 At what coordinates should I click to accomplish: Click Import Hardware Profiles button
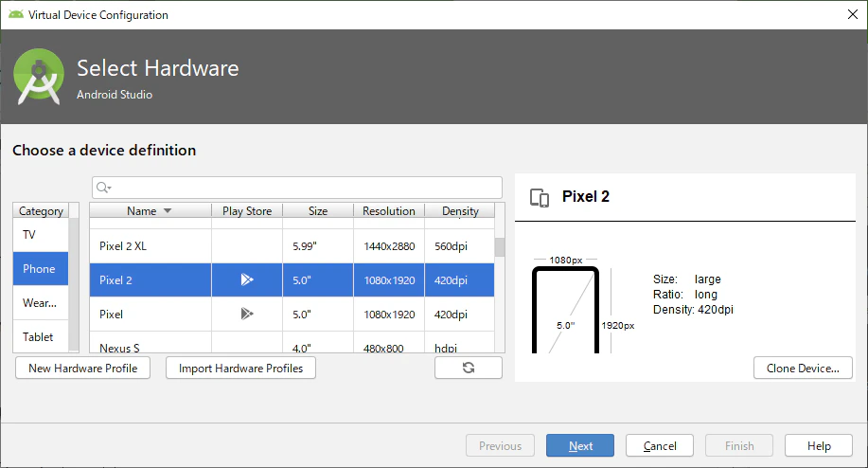pyautogui.click(x=240, y=368)
